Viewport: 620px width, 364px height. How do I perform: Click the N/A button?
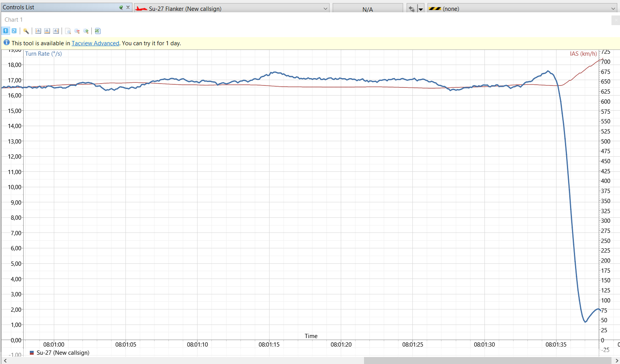pyautogui.click(x=368, y=9)
